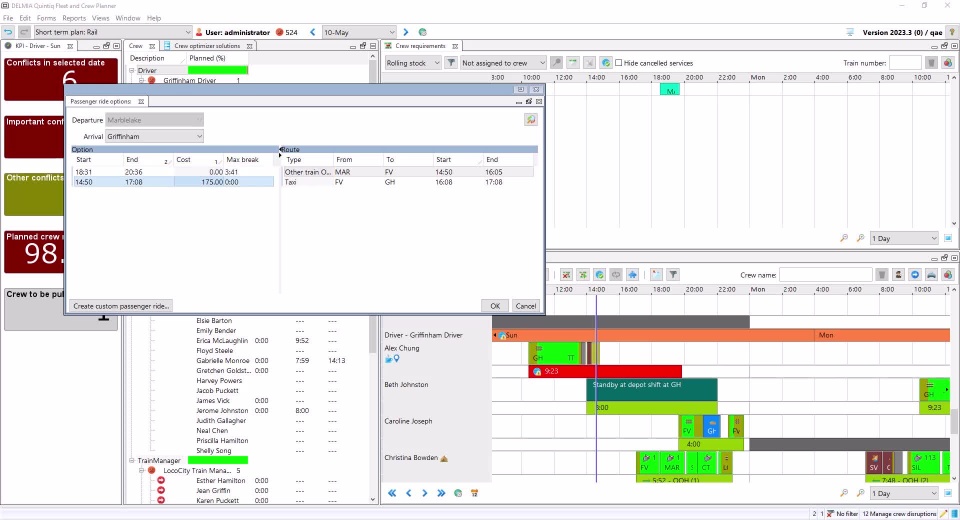
Task: Open the Help menu
Action: pos(154,18)
